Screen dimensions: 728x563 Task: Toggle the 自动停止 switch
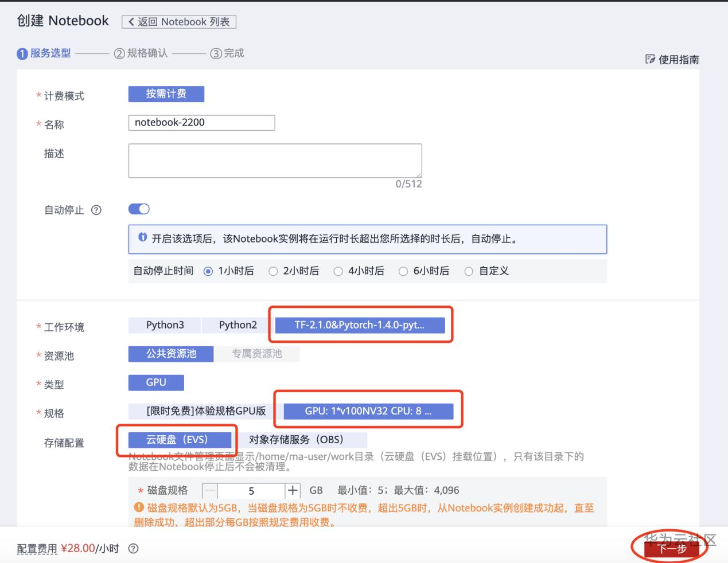pos(139,209)
